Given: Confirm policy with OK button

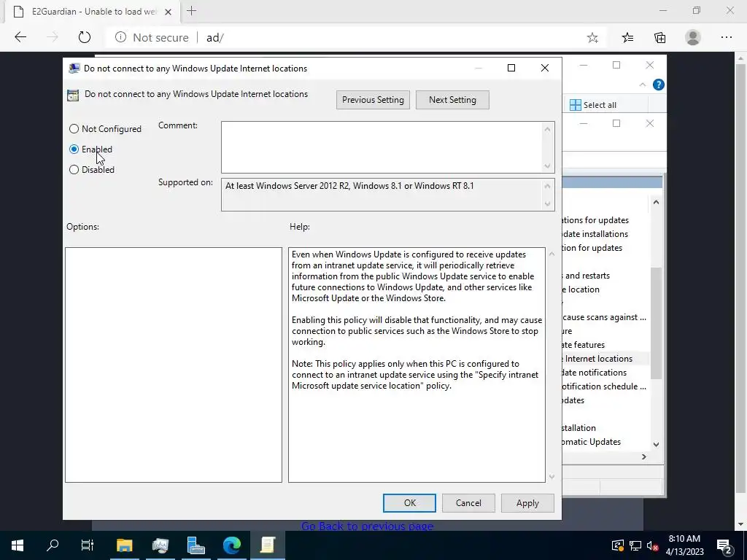Looking at the screenshot, I should click(x=409, y=503).
